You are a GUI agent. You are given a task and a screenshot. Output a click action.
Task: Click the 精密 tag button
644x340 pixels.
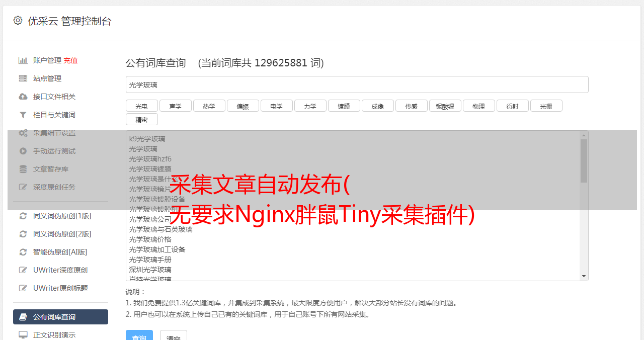[141, 119]
